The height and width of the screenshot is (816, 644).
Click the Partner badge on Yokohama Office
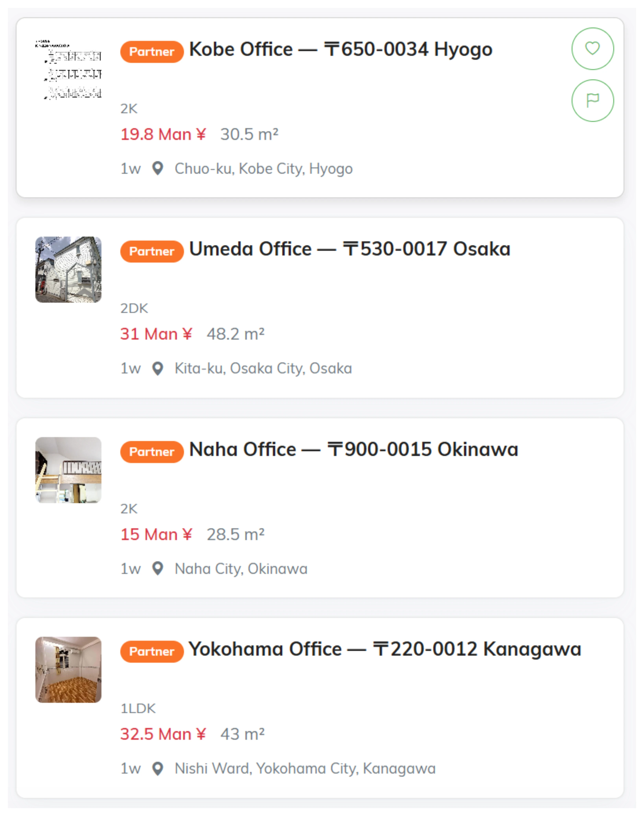(x=152, y=651)
